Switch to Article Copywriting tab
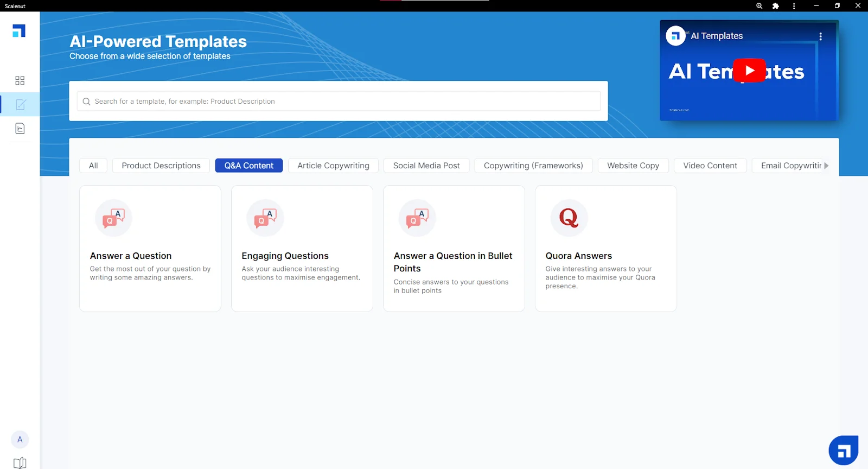The width and height of the screenshot is (868, 469). point(333,166)
